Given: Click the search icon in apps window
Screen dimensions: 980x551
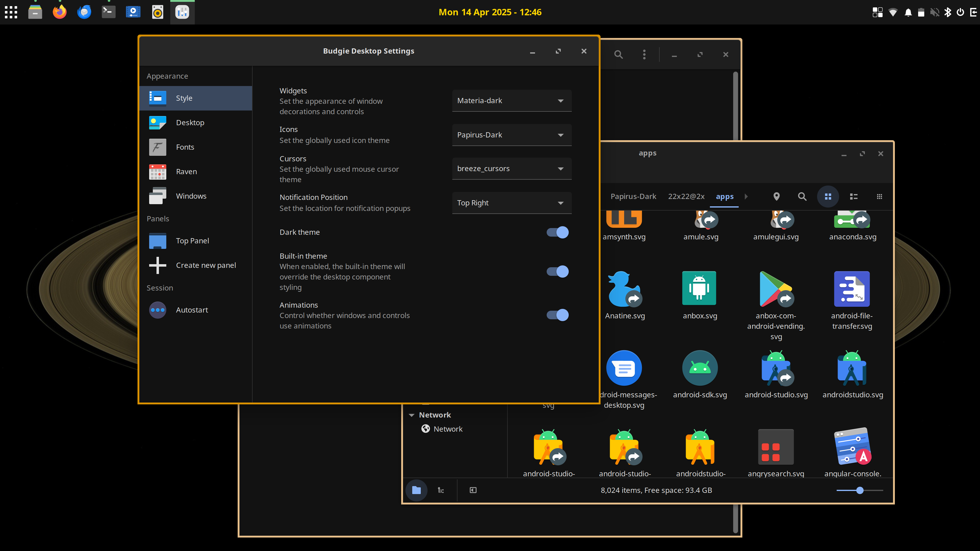Looking at the screenshot, I should coord(802,197).
